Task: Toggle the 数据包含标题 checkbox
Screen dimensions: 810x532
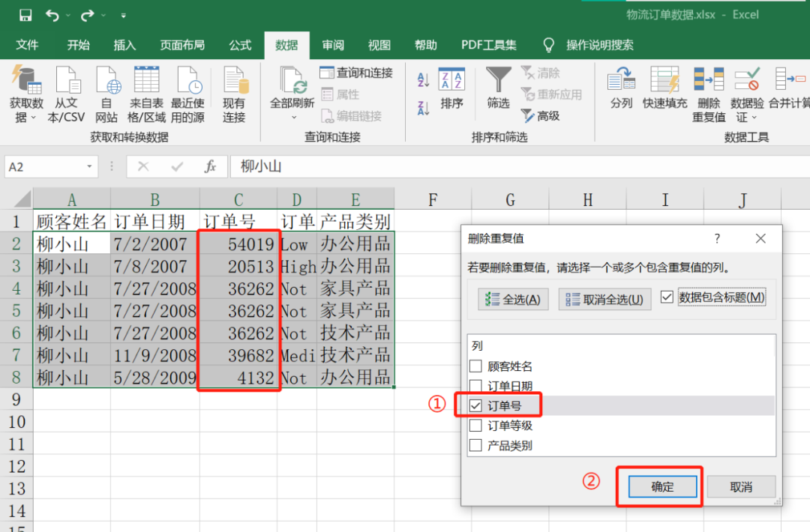Action: tap(667, 297)
